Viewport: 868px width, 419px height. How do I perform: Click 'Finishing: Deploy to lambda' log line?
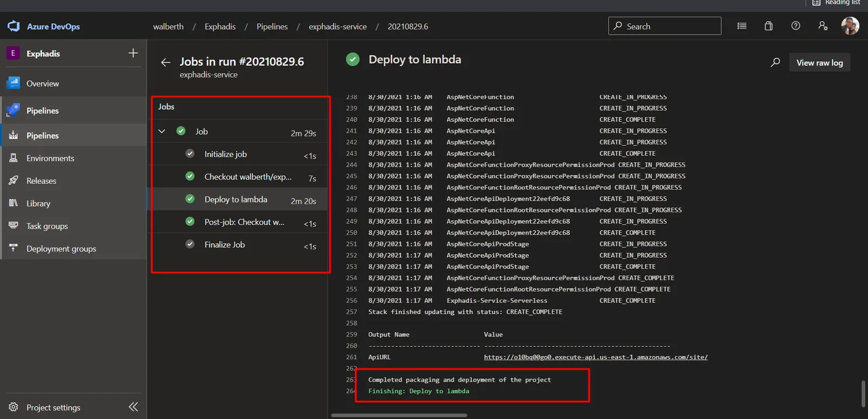[418, 391]
